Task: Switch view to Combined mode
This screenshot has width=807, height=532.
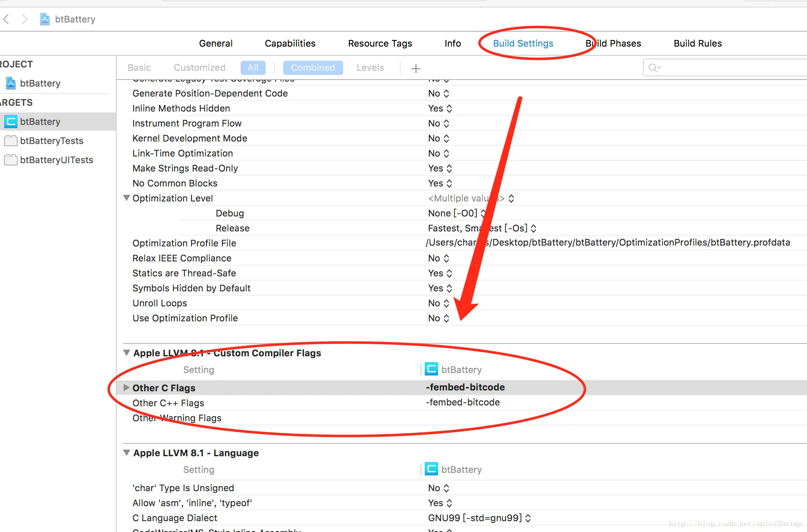Action: click(x=313, y=68)
